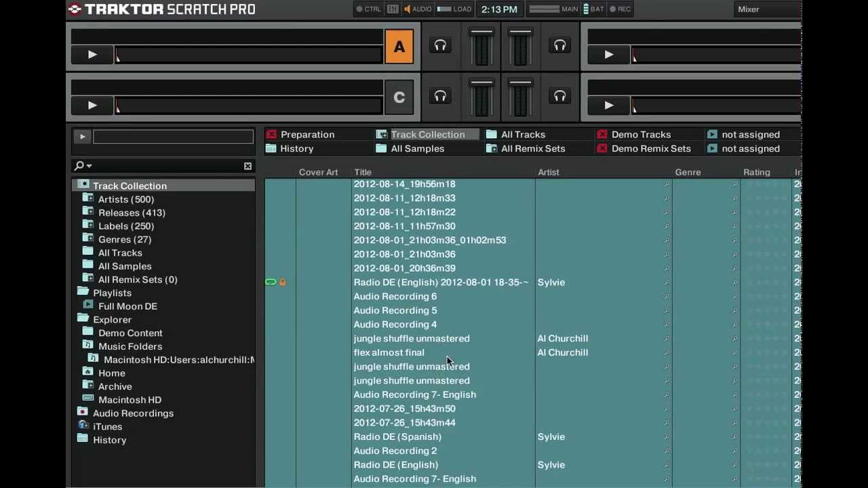This screenshot has width=868, height=488.
Task: Click the Audio Recordings tree icon
Action: click(x=83, y=412)
